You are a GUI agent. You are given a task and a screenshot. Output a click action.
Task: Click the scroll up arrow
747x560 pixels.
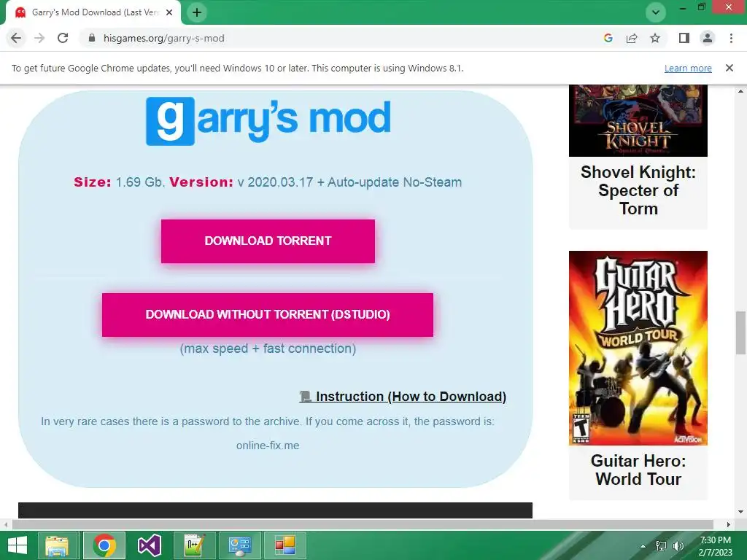pyautogui.click(x=740, y=90)
